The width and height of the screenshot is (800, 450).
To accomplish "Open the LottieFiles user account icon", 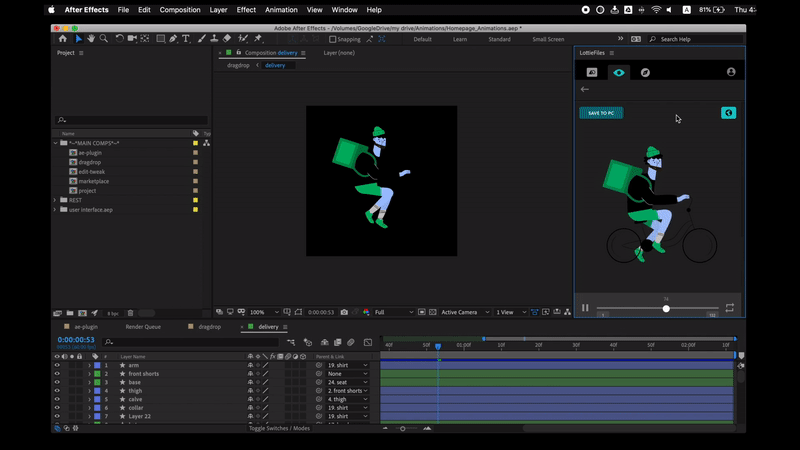I will coord(731,72).
